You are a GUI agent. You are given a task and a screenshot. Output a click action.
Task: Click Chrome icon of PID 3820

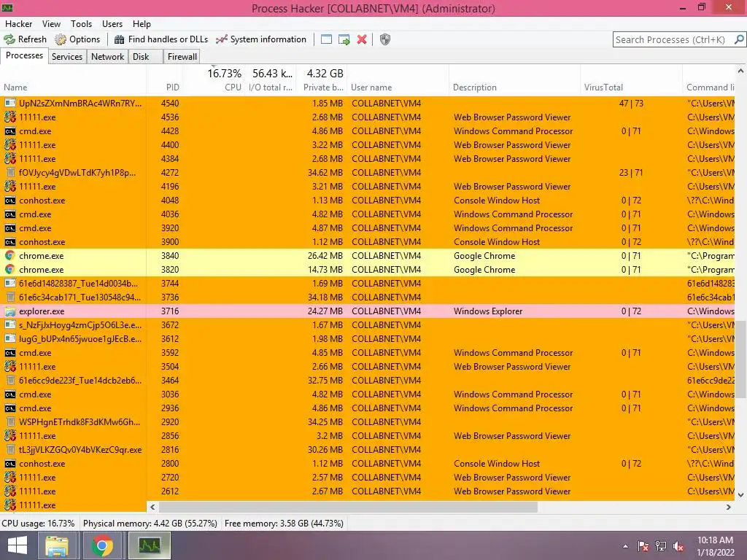coord(9,270)
